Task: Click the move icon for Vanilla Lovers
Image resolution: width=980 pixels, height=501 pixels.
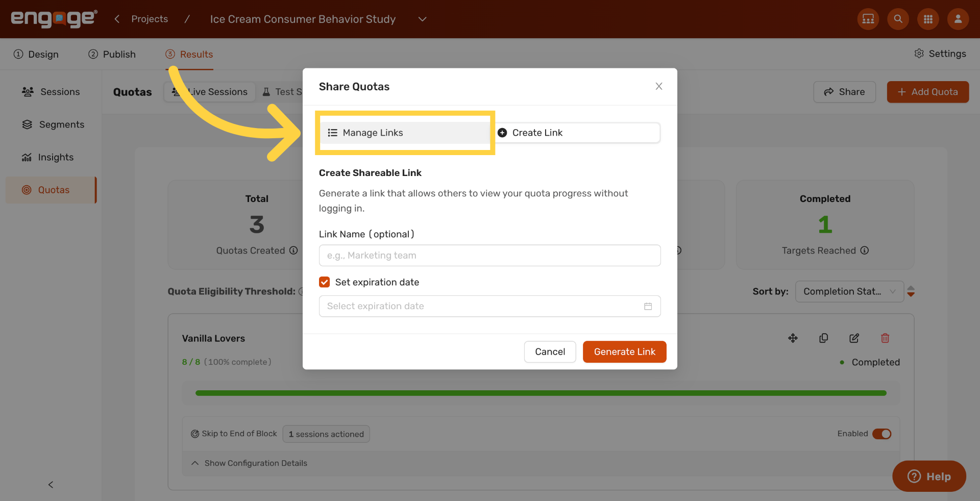Action: [x=793, y=338]
